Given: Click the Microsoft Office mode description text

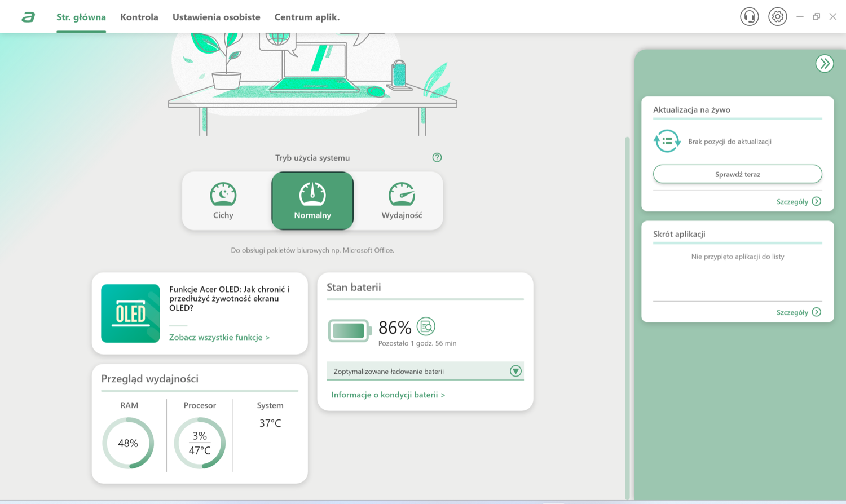Looking at the screenshot, I should pyautogui.click(x=312, y=250).
